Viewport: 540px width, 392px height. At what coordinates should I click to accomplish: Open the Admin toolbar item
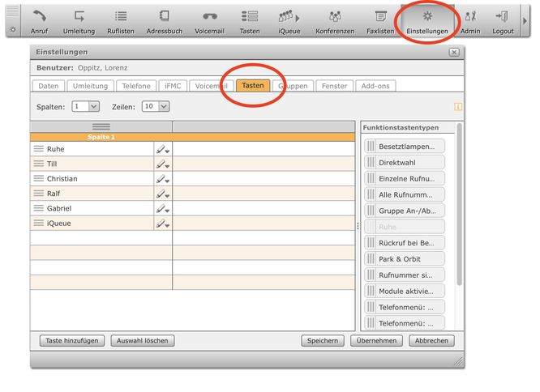[x=470, y=21]
